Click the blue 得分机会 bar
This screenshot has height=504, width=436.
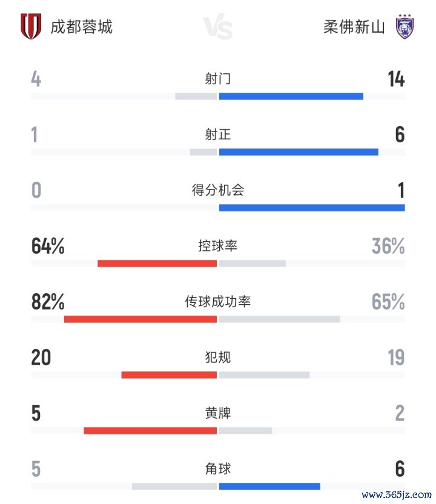[311, 208]
